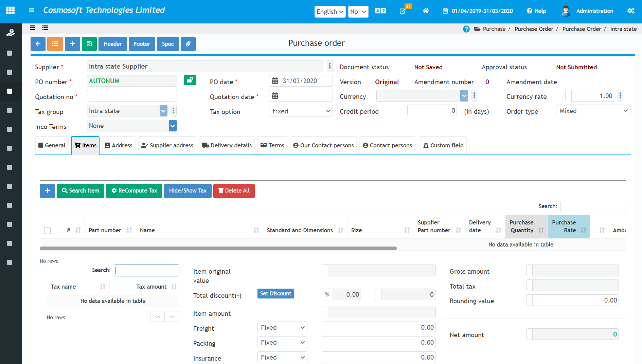Screen dimensions: 642x364
Task: Click into the Quotation no field
Action: (132, 96)
